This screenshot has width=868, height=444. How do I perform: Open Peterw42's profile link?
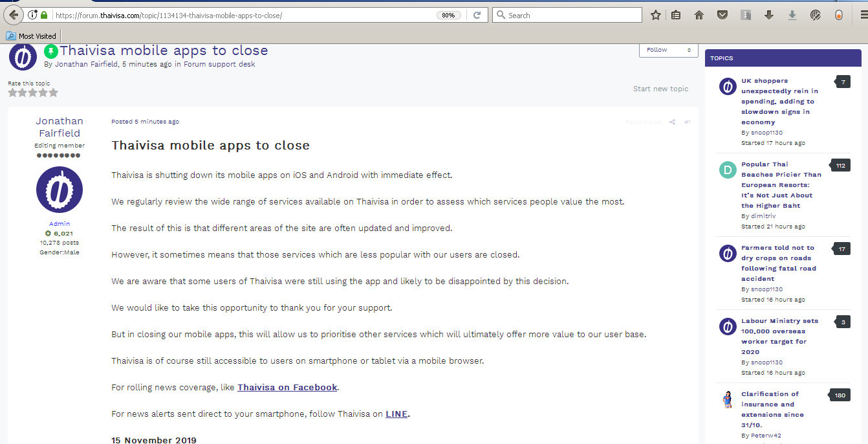(x=766, y=436)
